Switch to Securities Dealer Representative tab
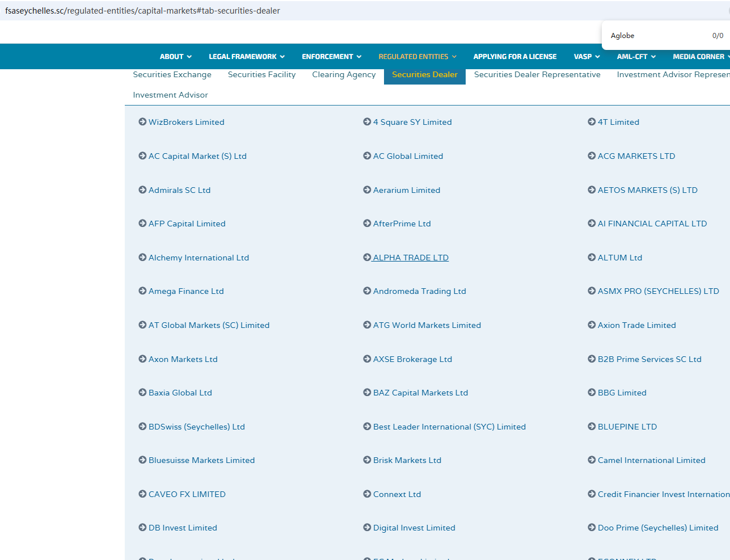730x560 pixels. click(537, 74)
